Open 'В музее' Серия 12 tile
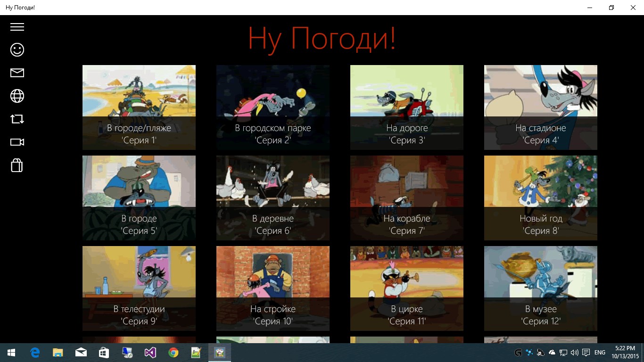 pyautogui.click(x=541, y=288)
